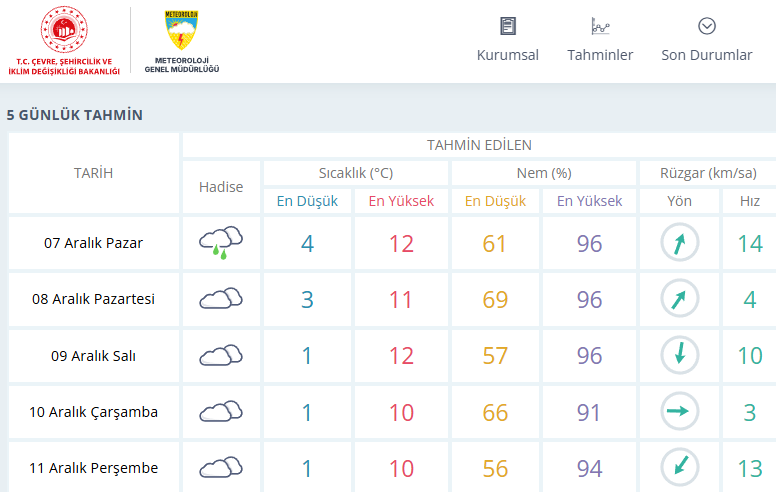Click the cloudy icon for 08 Aralık Pazartesi
776x492 pixels.
click(x=221, y=298)
